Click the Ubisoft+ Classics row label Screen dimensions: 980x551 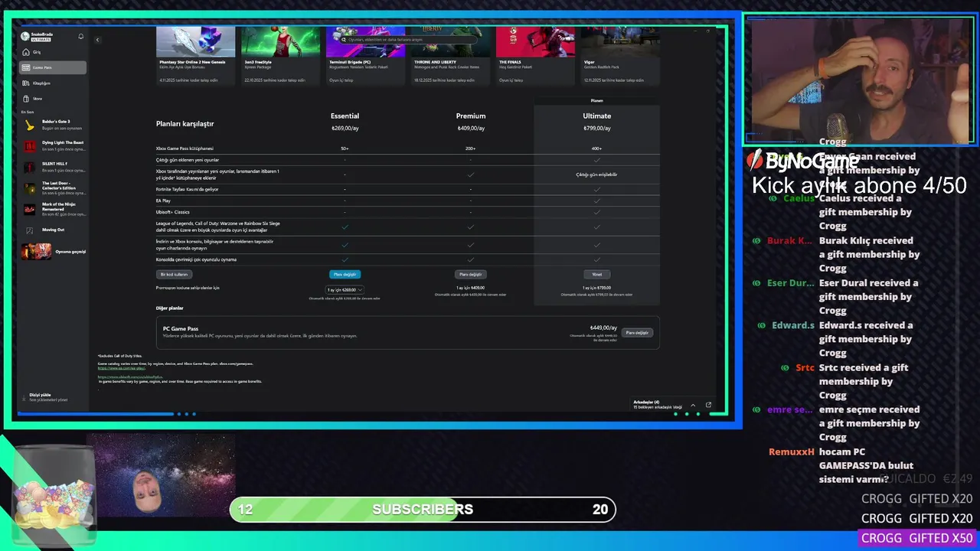(x=173, y=212)
